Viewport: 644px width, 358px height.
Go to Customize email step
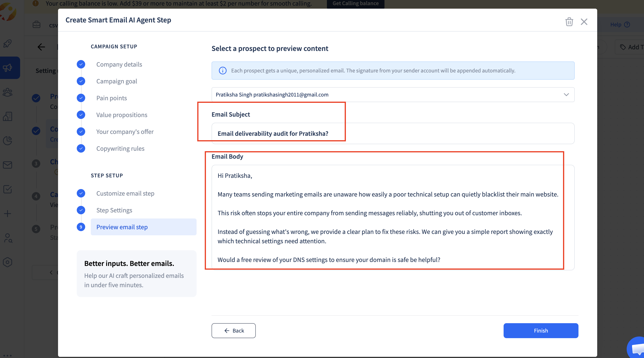click(125, 193)
